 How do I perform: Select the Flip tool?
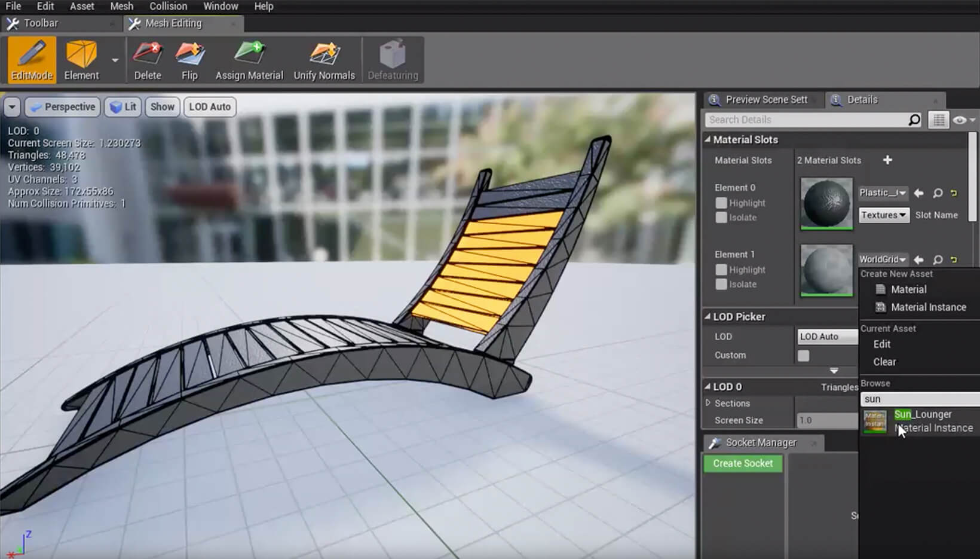coord(189,54)
